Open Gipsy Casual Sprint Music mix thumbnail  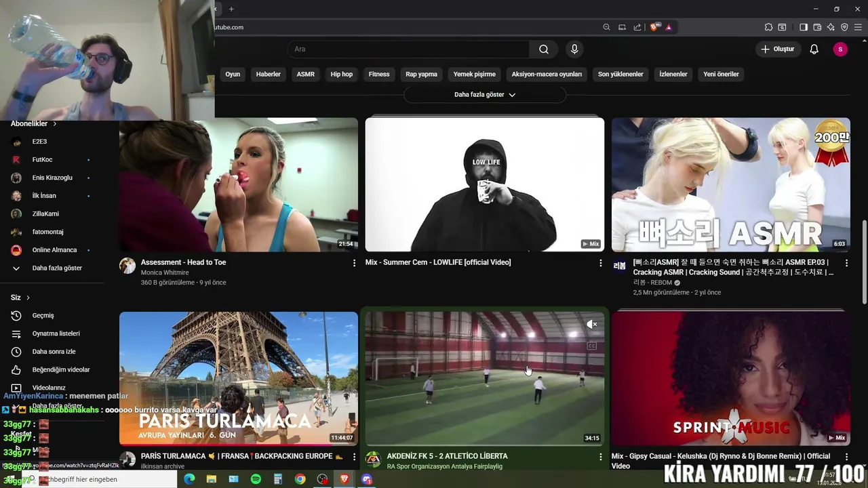(731, 378)
